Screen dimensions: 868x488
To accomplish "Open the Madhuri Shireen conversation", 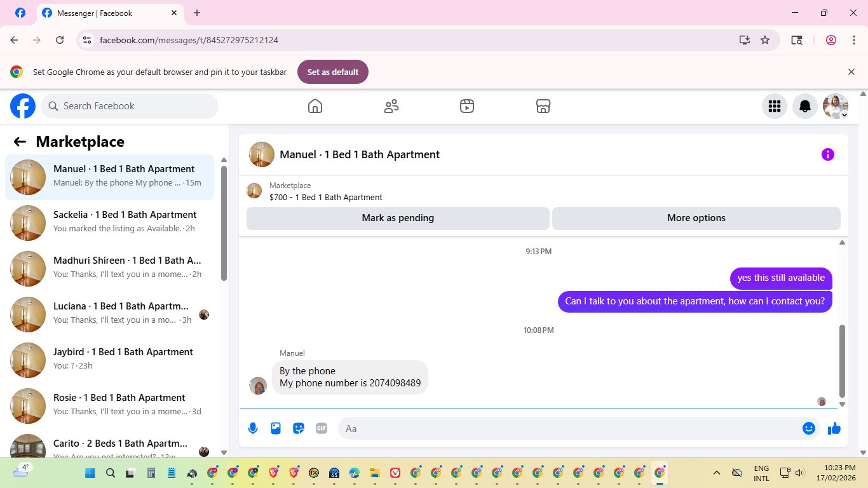I will pyautogui.click(x=109, y=269).
